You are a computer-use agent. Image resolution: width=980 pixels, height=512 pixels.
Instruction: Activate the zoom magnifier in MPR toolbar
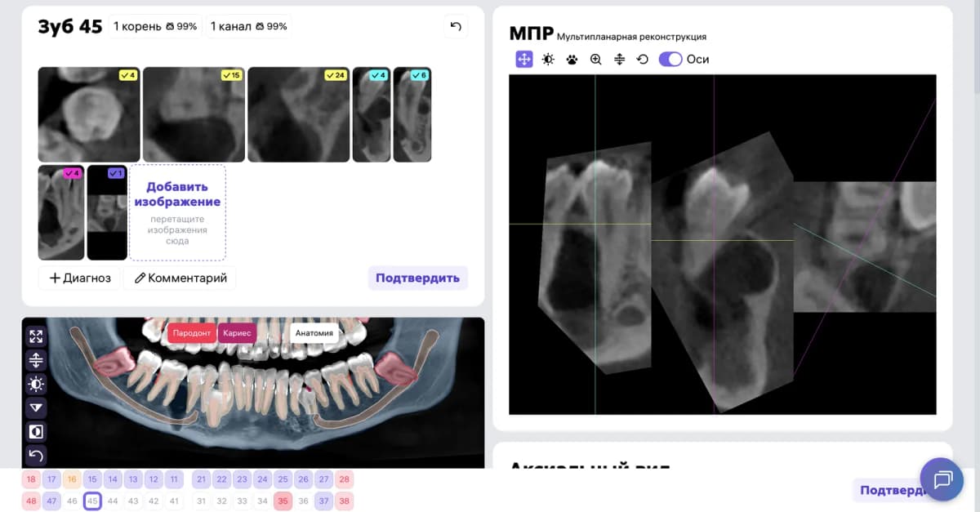[x=595, y=59]
